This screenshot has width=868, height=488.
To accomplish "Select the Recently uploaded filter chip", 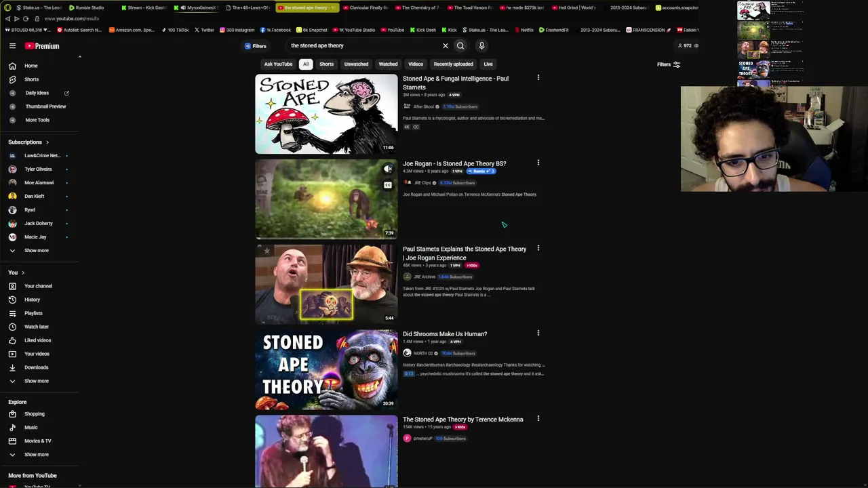I will point(453,64).
